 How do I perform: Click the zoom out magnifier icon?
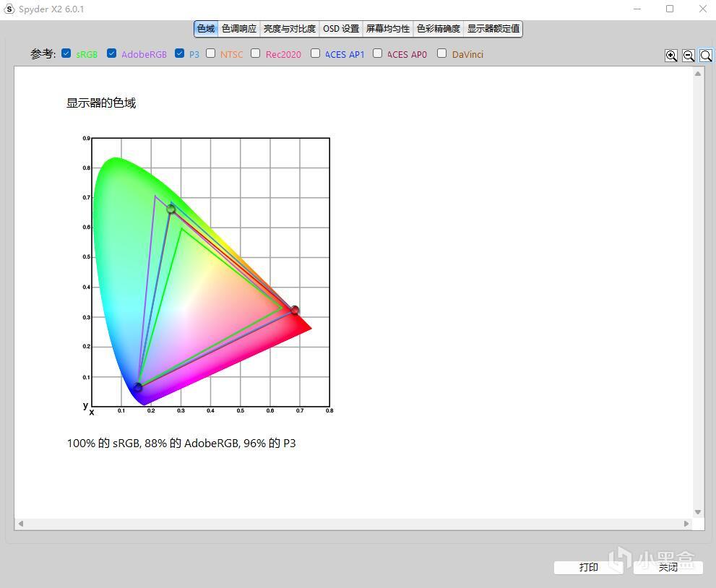pos(688,56)
